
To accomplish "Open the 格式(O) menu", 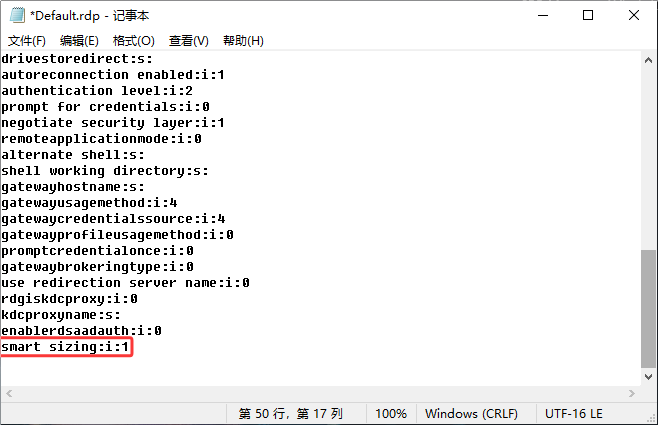I will pos(133,41).
